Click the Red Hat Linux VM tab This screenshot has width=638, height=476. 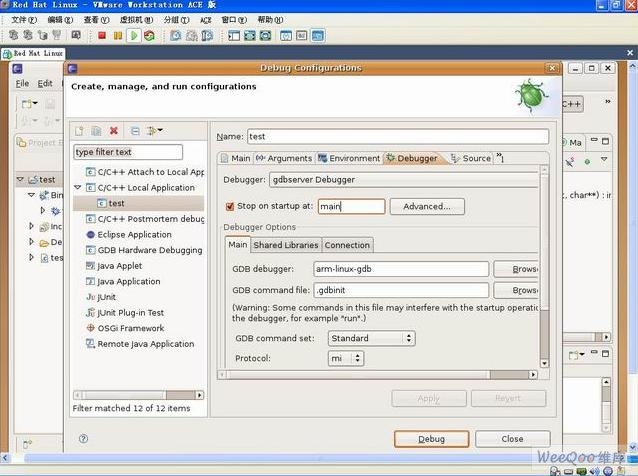(33, 53)
